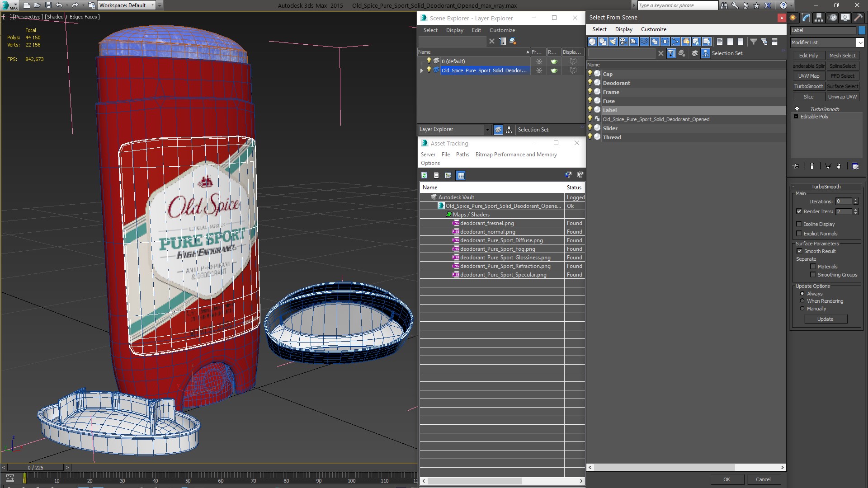Image resolution: width=868 pixels, height=488 pixels.
Task: Click Pin Stack icon below modifier stack
Action: click(x=797, y=166)
